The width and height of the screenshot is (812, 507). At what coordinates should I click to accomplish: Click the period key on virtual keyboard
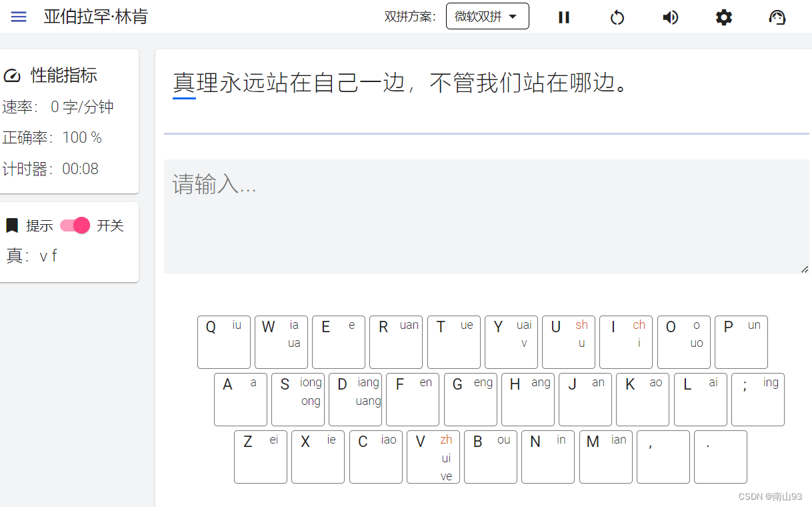pyautogui.click(x=721, y=457)
